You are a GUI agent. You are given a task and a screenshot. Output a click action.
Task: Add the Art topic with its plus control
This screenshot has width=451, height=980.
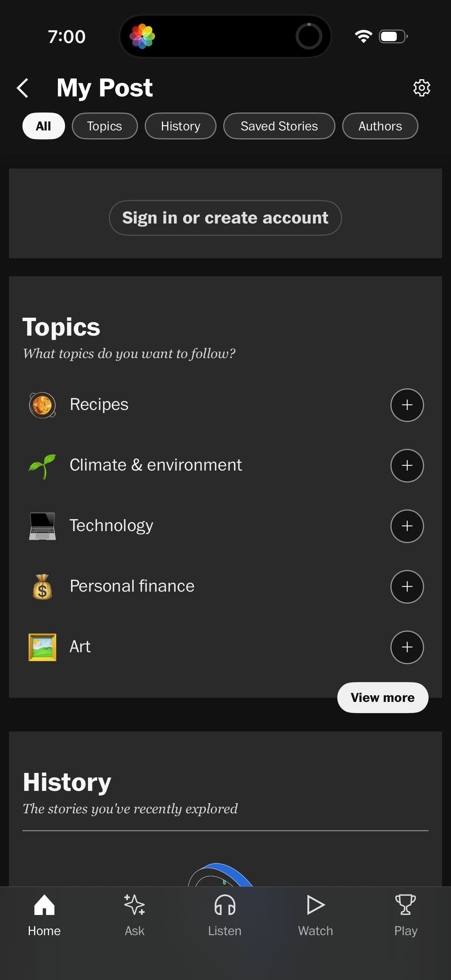point(407,647)
